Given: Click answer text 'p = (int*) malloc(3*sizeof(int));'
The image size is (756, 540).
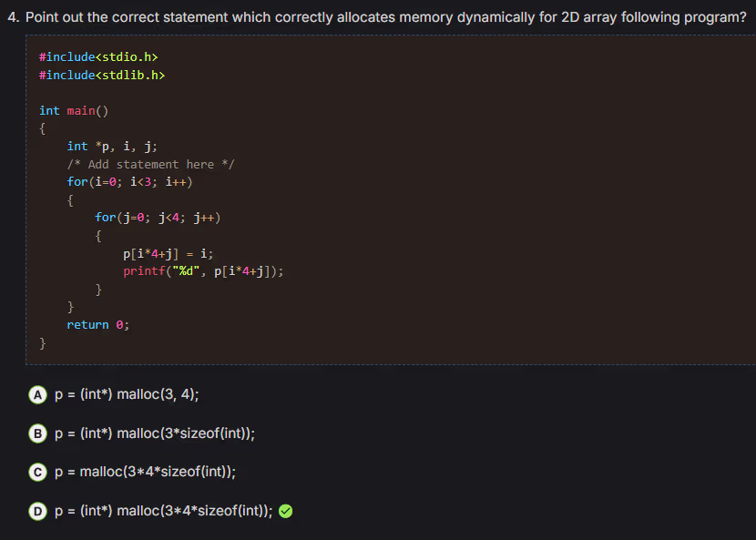Looking at the screenshot, I should pos(154,433).
